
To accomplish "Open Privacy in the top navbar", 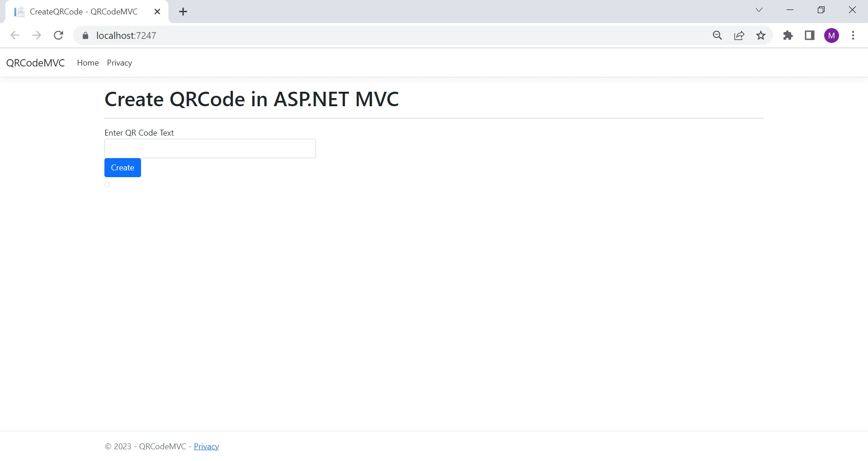I will tap(119, 63).
